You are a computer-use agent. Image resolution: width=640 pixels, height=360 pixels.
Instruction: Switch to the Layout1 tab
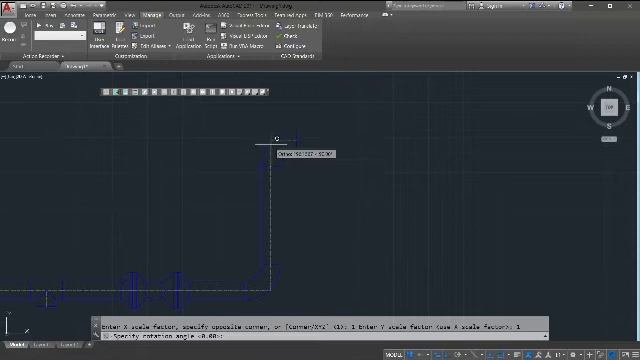click(41, 345)
